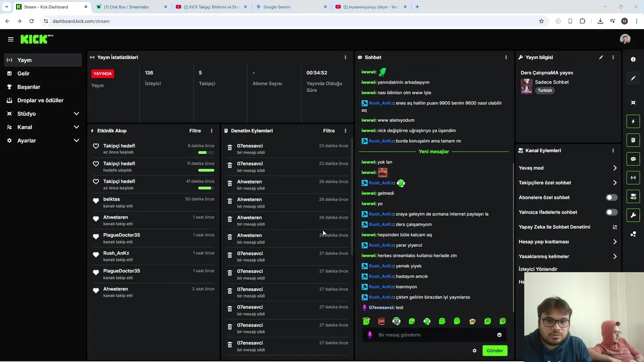Open emoji picker in message box
The height and width of the screenshot is (362, 644).
click(499, 335)
